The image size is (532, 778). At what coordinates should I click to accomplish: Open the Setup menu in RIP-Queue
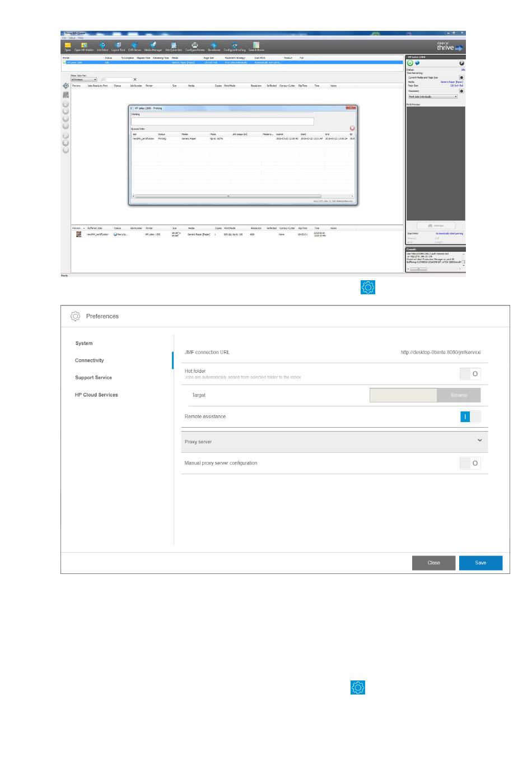tap(72, 38)
